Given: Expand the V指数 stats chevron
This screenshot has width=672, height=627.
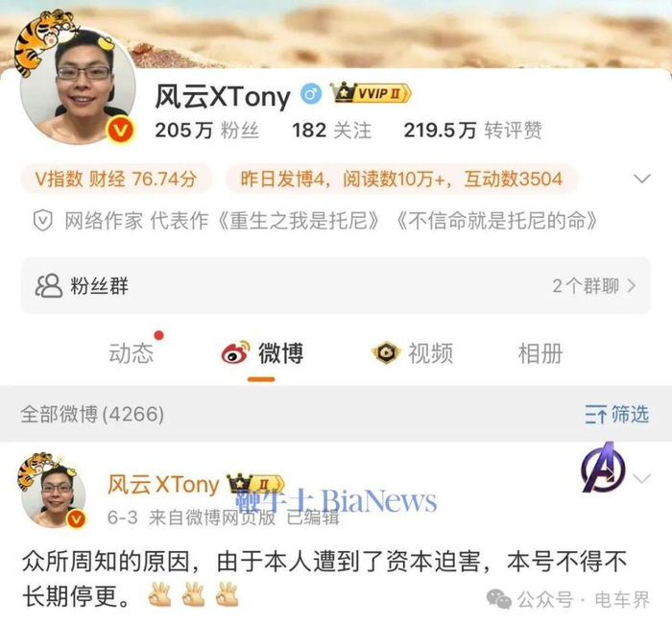Looking at the screenshot, I should click(x=641, y=179).
